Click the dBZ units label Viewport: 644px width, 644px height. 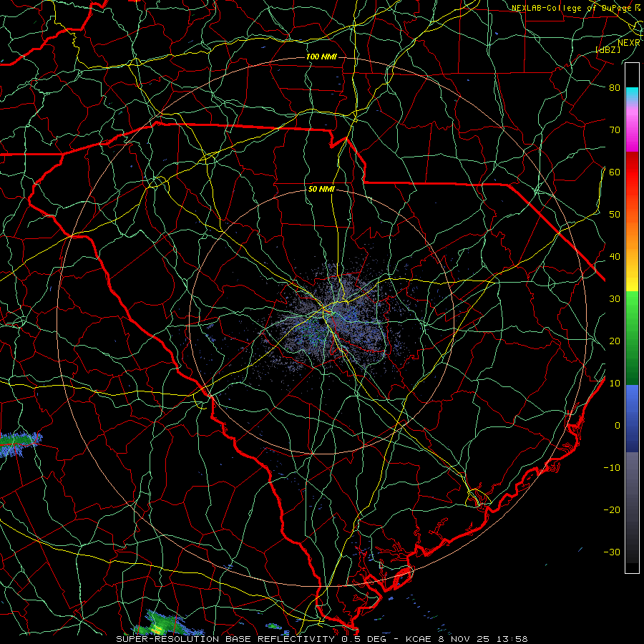coord(608,49)
